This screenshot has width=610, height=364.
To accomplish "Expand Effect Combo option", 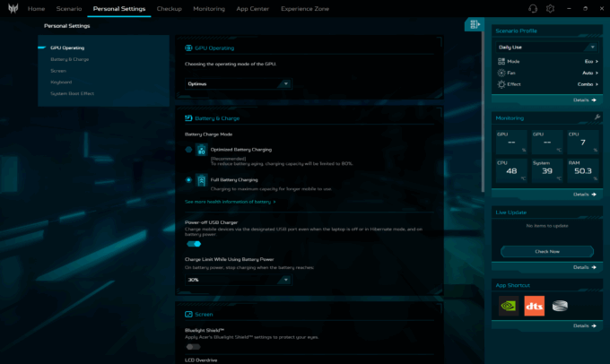I will (x=588, y=84).
